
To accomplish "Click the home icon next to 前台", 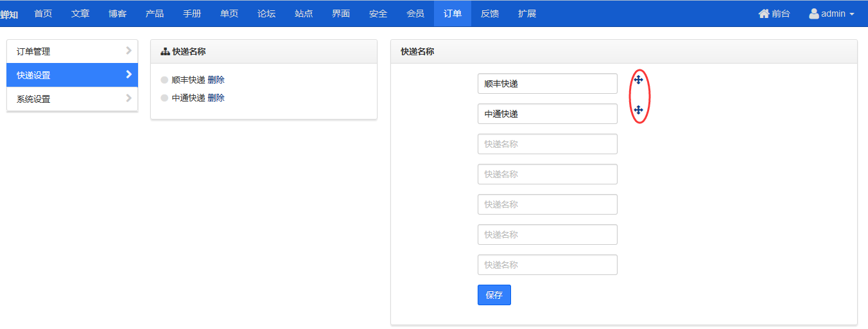I will [x=763, y=13].
